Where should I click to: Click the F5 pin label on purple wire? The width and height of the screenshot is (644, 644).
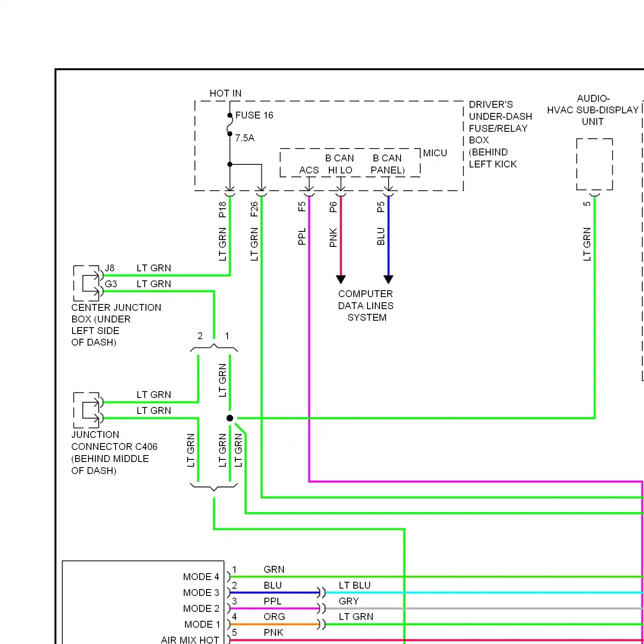click(302, 207)
